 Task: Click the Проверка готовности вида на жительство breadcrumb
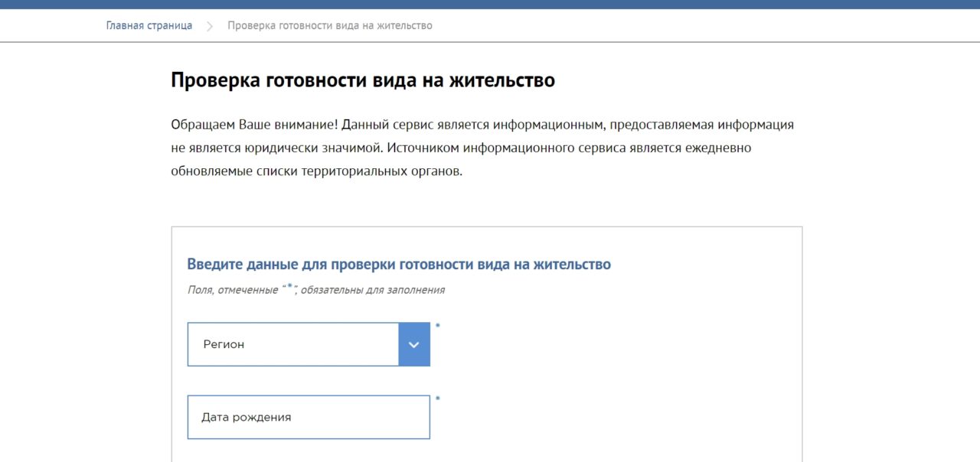pos(330,25)
